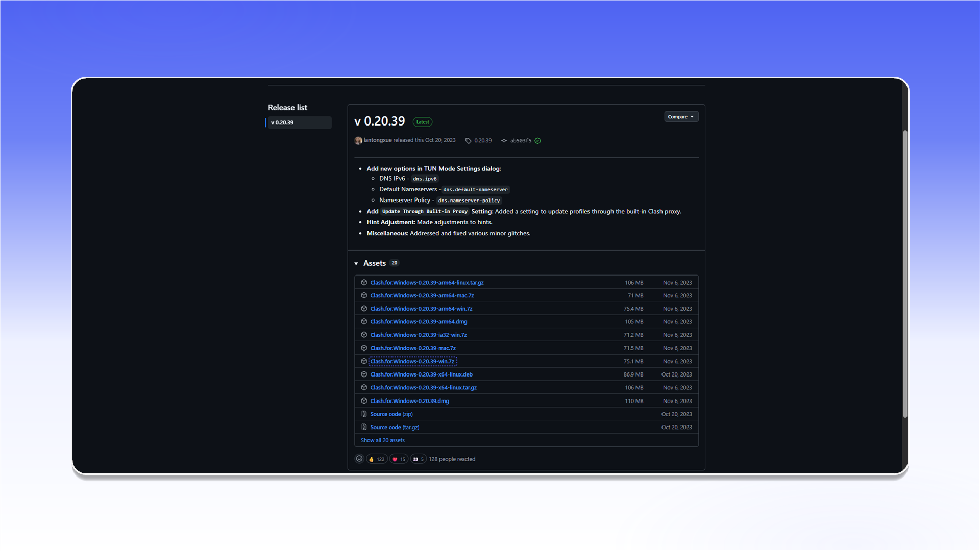Download Clash.for.Windows-0.20.39-ia32-win.7z

[419, 335]
